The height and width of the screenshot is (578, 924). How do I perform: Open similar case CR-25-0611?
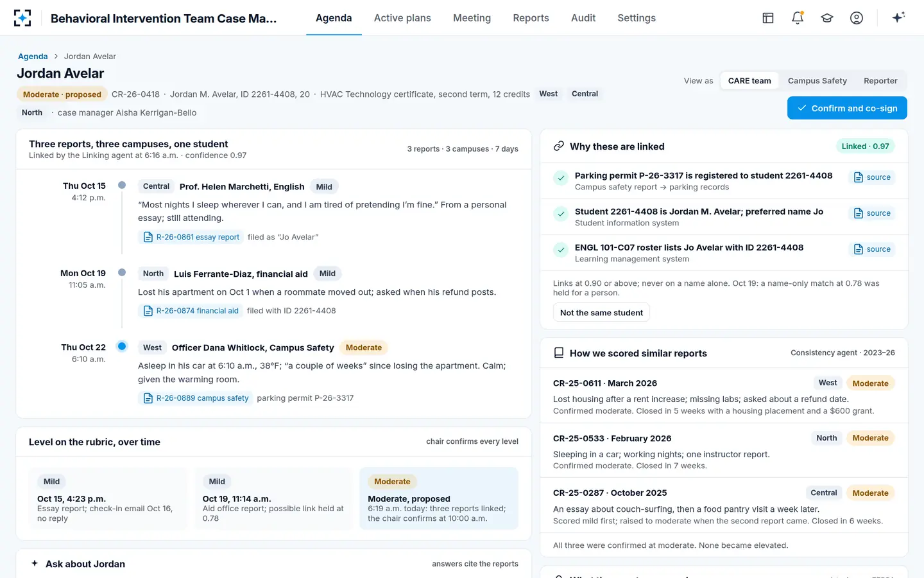[x=724, y=396]
